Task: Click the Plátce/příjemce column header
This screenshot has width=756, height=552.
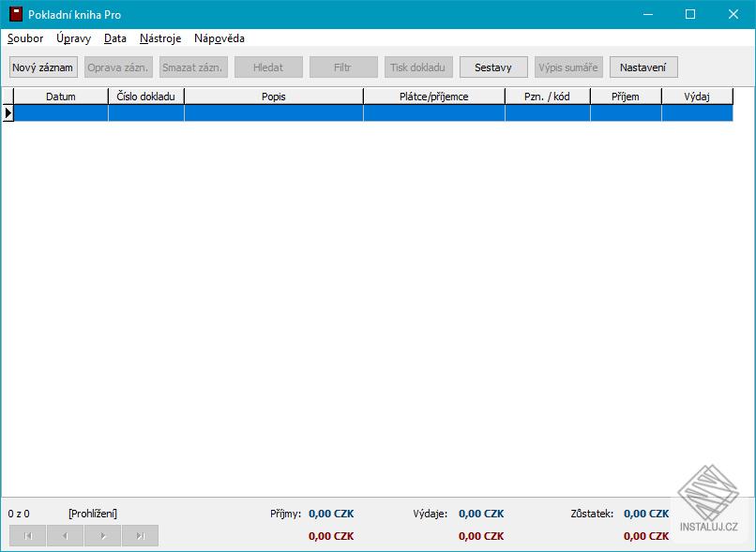Action: [434, 97]
